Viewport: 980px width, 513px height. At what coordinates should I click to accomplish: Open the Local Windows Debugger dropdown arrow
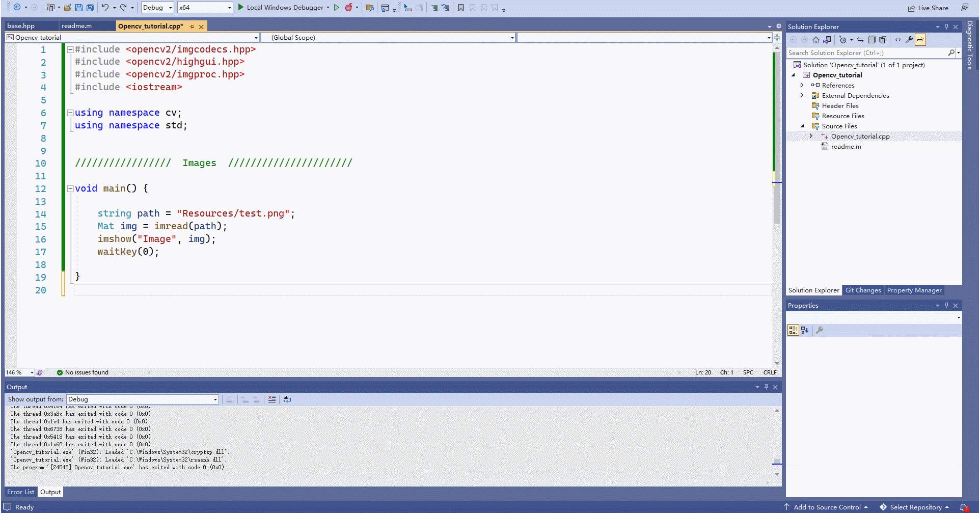click(x=328, y=7)
